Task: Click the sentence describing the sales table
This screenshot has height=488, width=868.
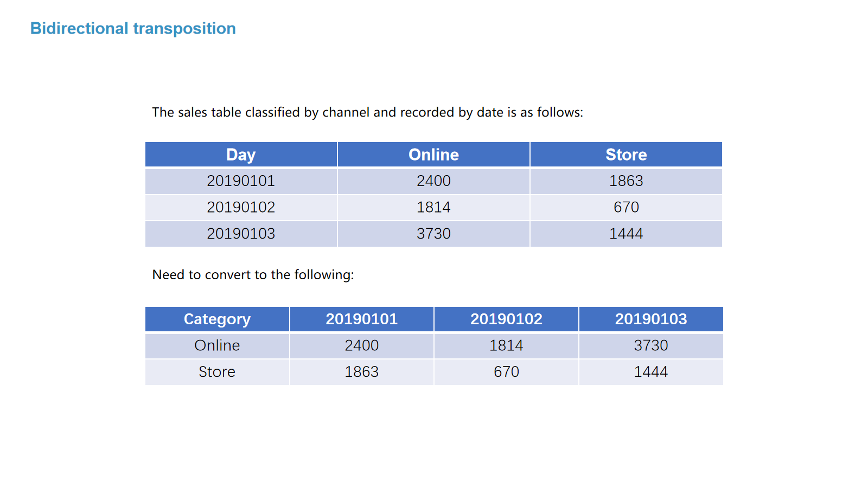Action: [367, 112]
